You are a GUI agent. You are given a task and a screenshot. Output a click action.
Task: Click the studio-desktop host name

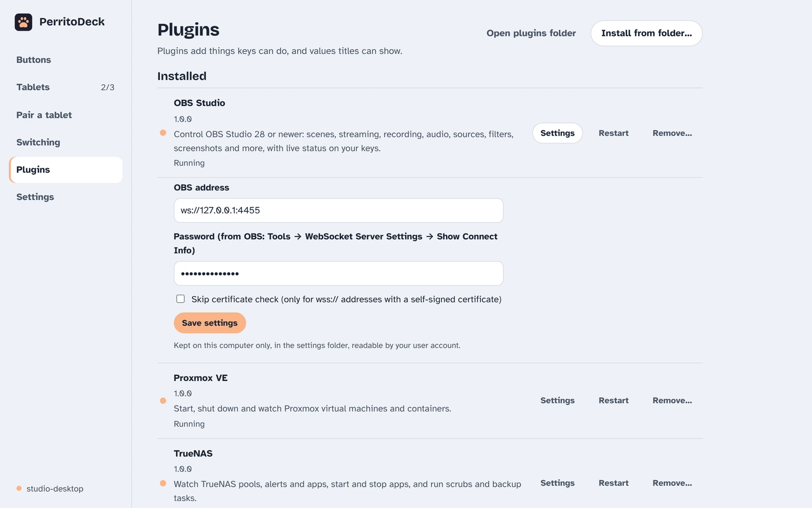click(x=55, y=489)
